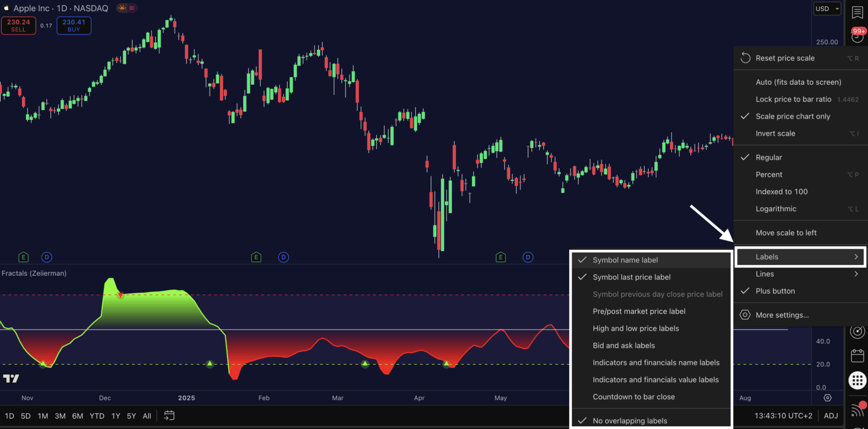The image size is (868, 429).
Task: Set range to 5D
Action: pyautogui.click(x=25, y=416)
